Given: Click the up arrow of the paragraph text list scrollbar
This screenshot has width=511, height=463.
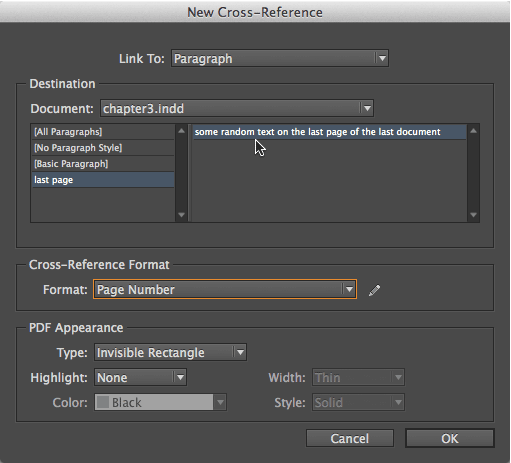Looking at the screenshot, I should 473,131.
